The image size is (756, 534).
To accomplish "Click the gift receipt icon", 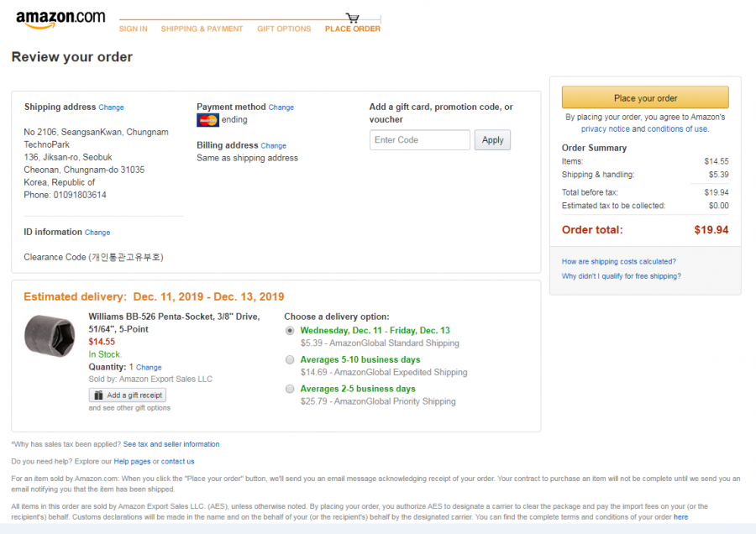I will pos(99,395).
